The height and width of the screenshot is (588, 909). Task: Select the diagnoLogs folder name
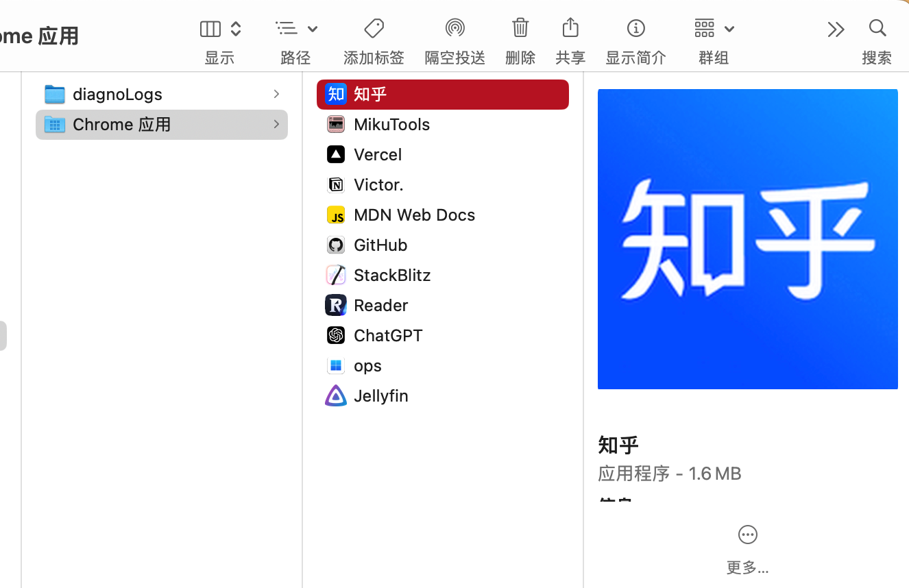point(118,94)
